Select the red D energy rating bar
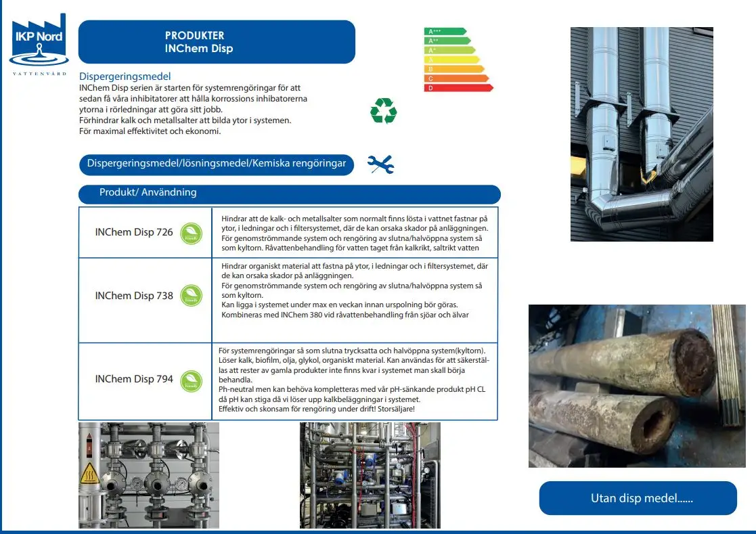 458,88
